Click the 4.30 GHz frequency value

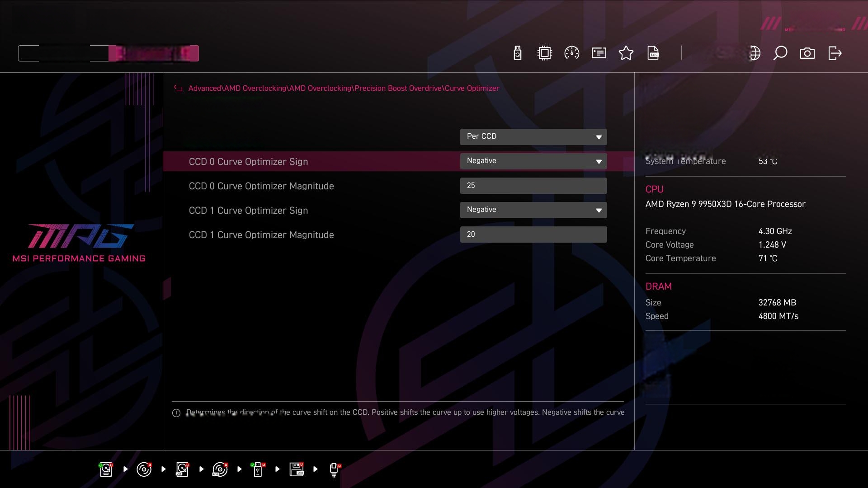point(775,231)
